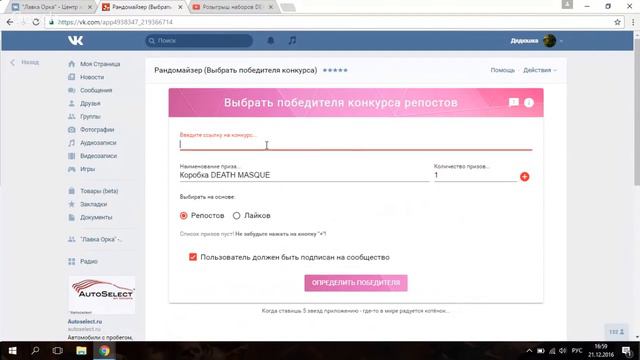Expand the Действия dropdown

540,70
